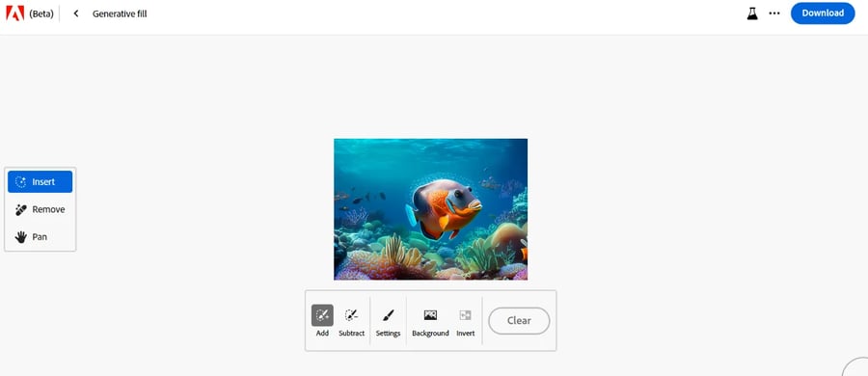Screen dimensions: 868x376
Task: Select the Remove tool
Action: pyautogui.click(x=40, y=209)
